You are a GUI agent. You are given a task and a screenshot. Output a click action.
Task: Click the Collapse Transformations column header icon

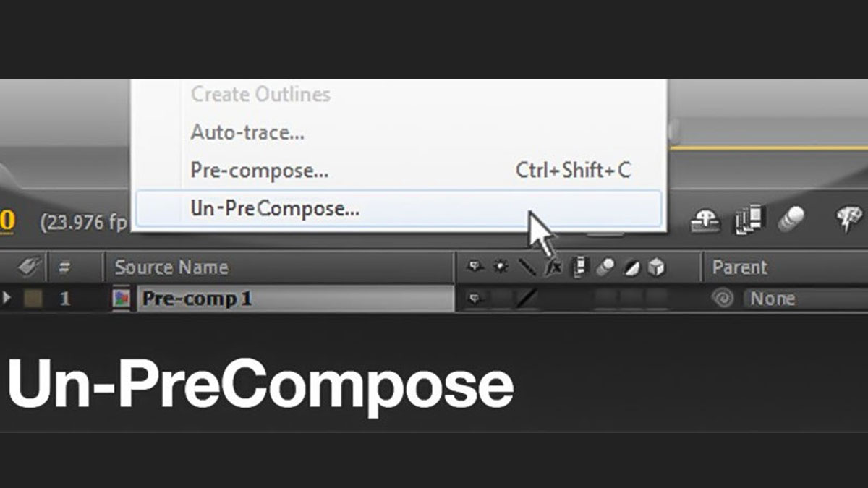coord(501,267)
